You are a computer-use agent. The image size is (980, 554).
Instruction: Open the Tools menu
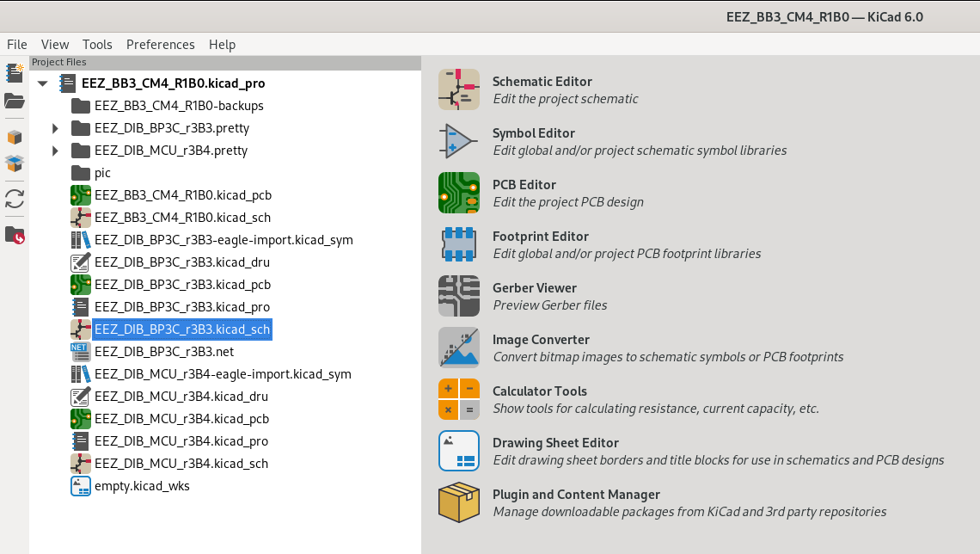tap(97, 45)
